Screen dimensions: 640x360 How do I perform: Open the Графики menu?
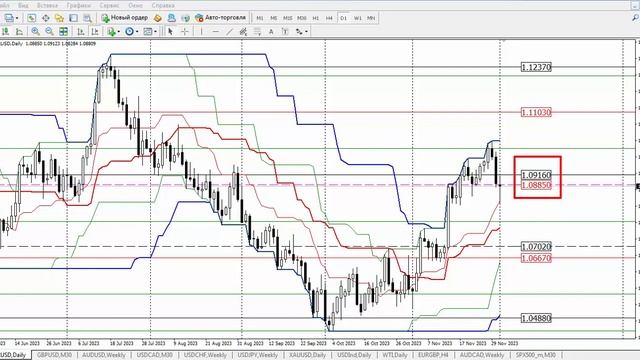[79, 6]
